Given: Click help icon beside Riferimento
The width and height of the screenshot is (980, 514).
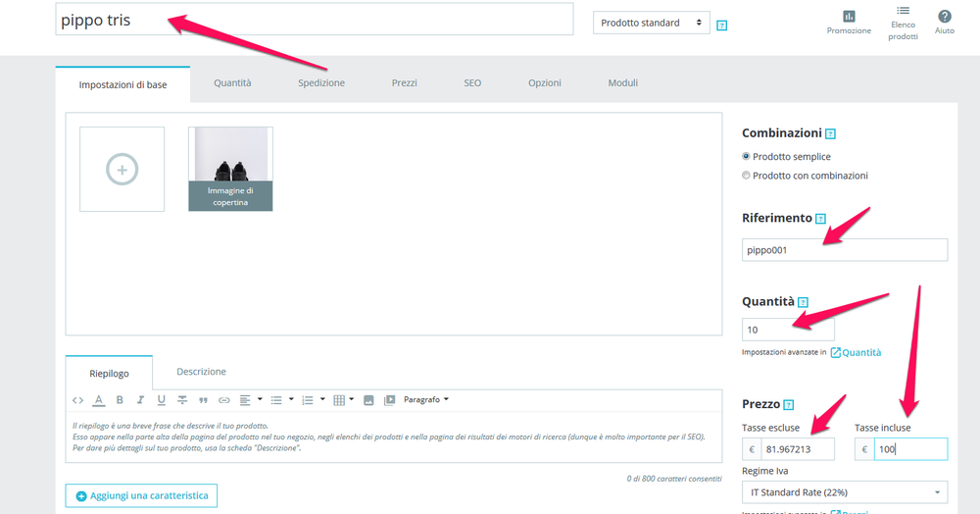Looking at the screenshot, I should pyautogui.click(x=820, y=219).
